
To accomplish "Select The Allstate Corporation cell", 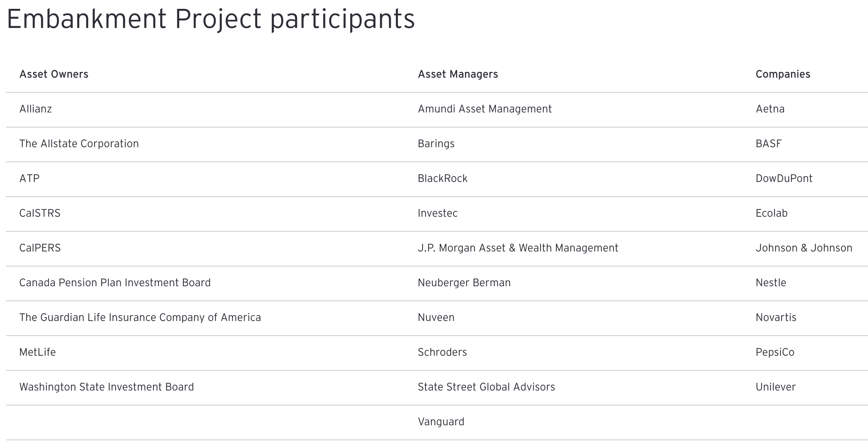I will 79,144.
